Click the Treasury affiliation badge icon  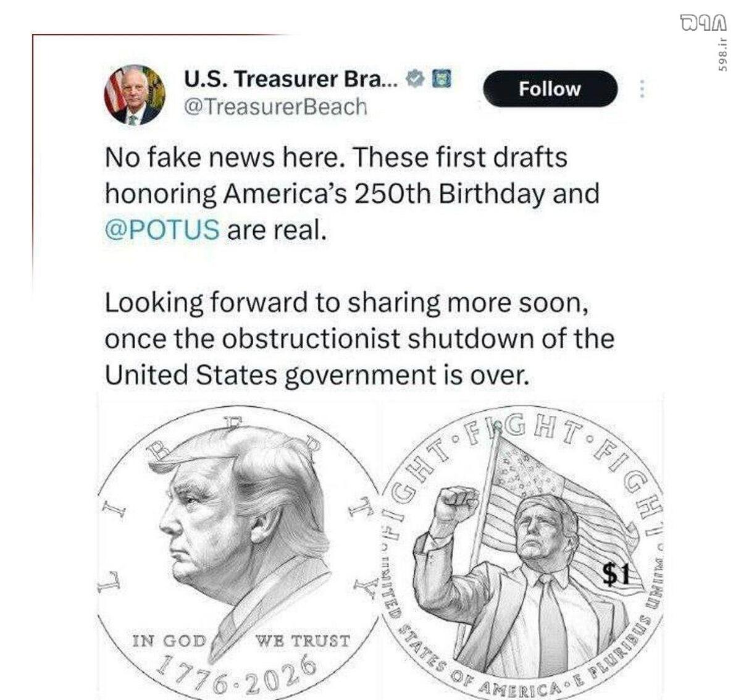(441, 78)
